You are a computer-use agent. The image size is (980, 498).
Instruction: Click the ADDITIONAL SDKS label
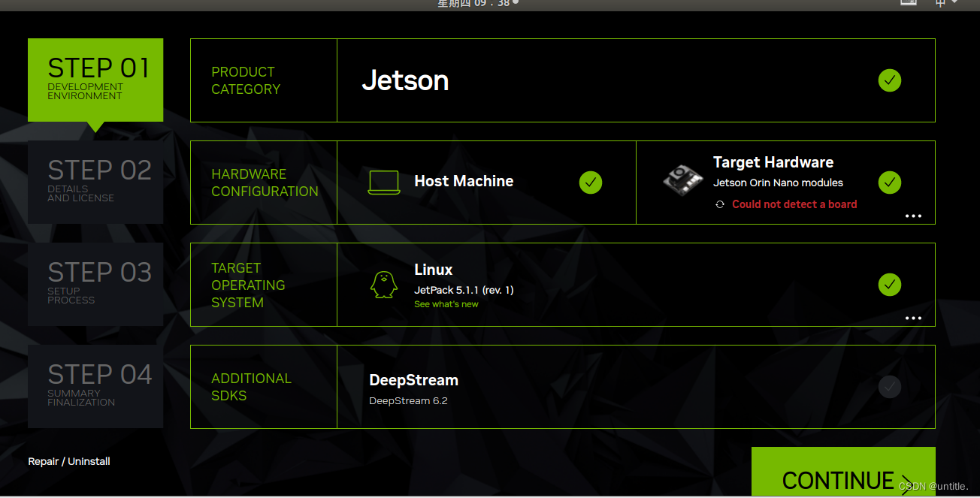pyautogui.click(x=251, y=387)
